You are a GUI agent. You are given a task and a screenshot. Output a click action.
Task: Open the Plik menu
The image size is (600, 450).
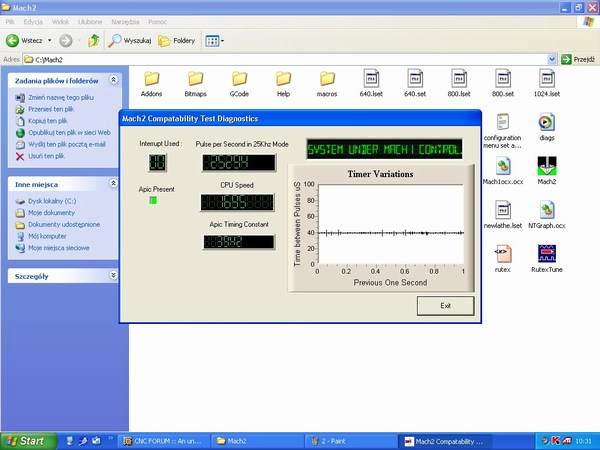pos(10,22)
